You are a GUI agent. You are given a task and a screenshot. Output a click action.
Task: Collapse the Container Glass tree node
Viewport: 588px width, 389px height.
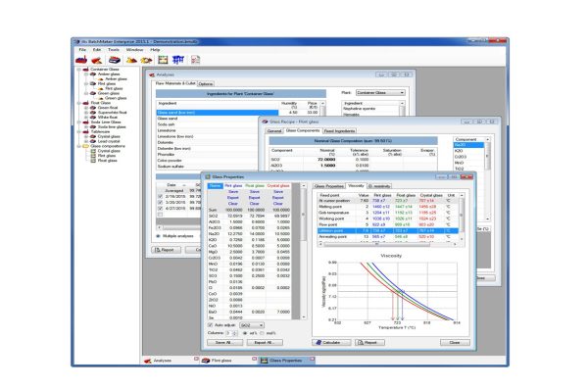(x=79, y=70)
